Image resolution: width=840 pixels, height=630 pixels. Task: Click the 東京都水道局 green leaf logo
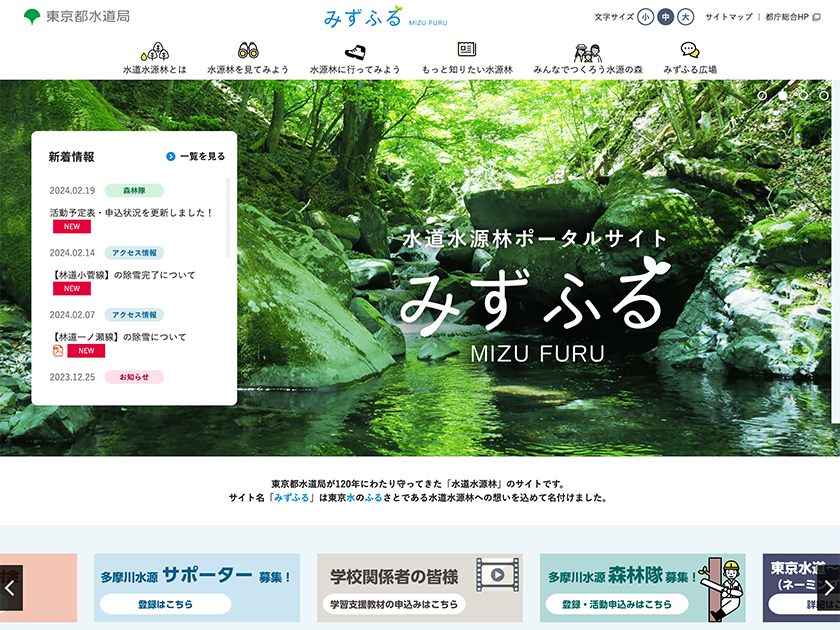click(x=32, y=17)
